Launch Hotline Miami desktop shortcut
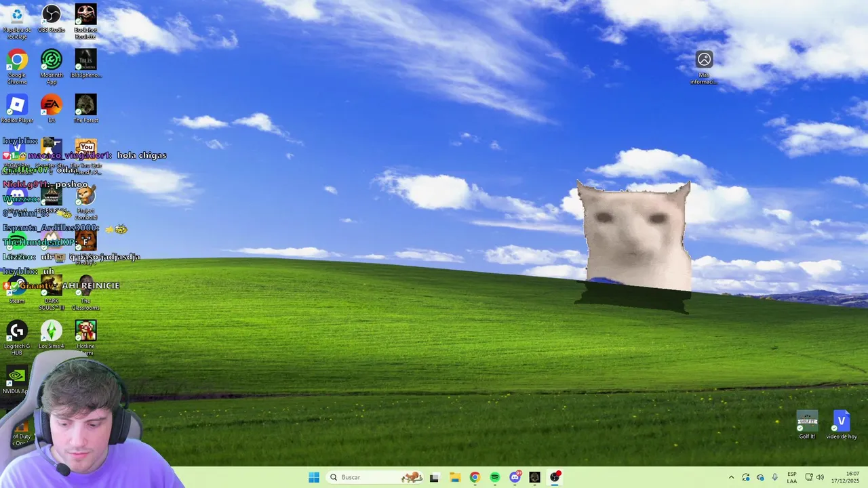 point(85,338)
